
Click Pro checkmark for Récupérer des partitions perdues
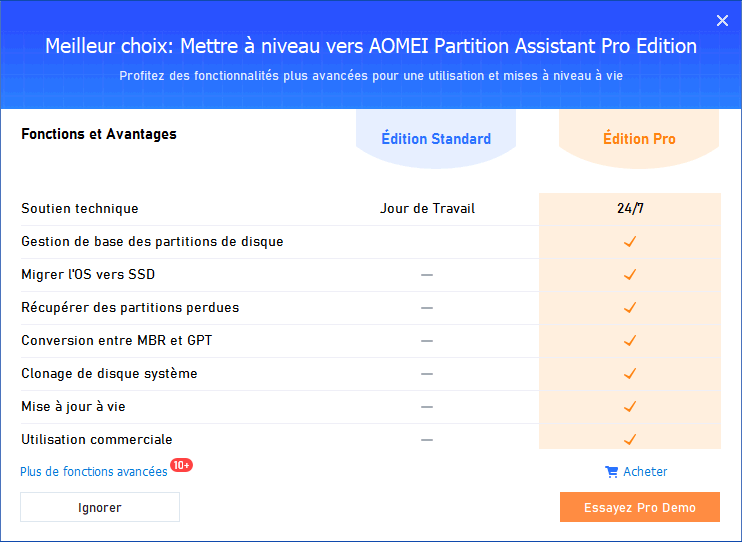[x=629, y=308]
